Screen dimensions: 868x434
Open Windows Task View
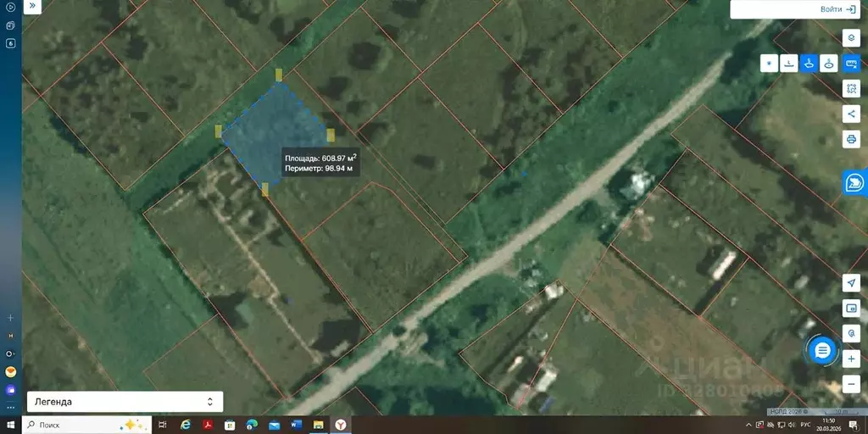tap(162, 425)
